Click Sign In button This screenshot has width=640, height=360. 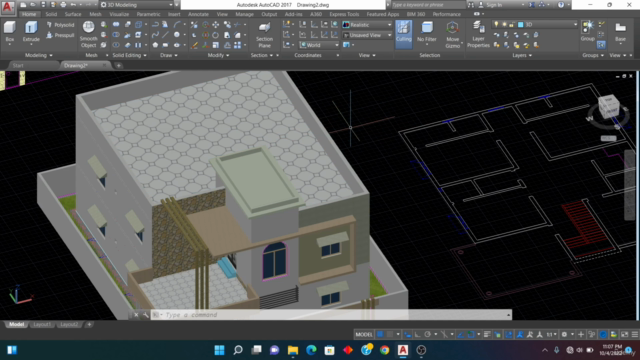(494, 5)
